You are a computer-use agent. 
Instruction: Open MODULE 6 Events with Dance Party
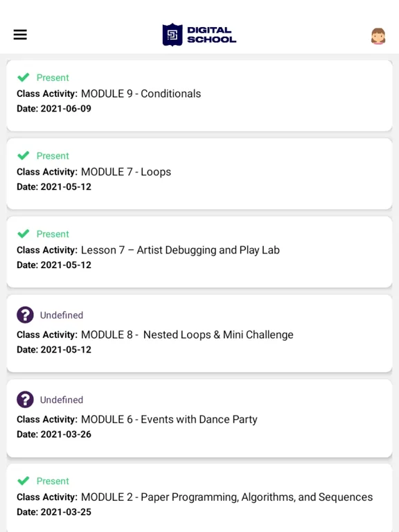(x=169, y=419)
